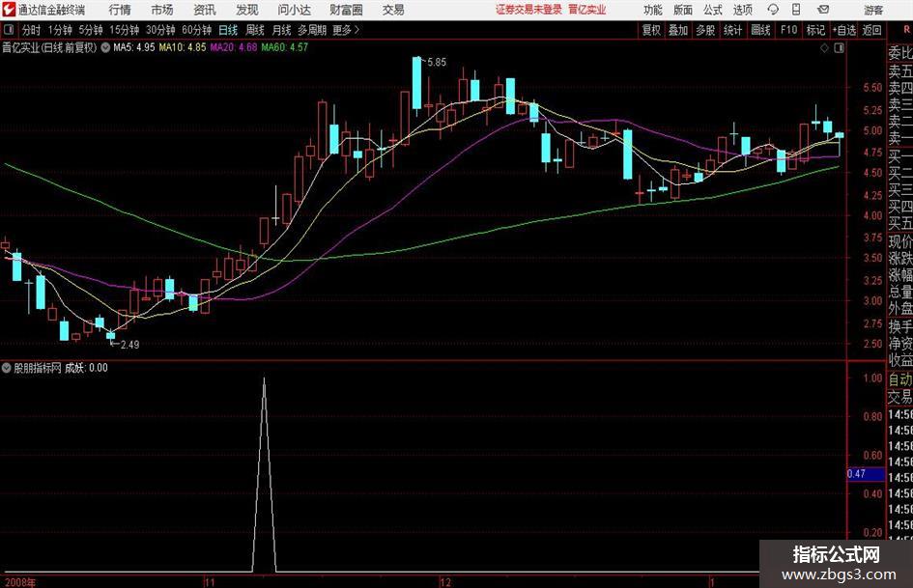913x588 pixels.
Task: Click the chart panel layout icon
Action: [x=839, y=48]
